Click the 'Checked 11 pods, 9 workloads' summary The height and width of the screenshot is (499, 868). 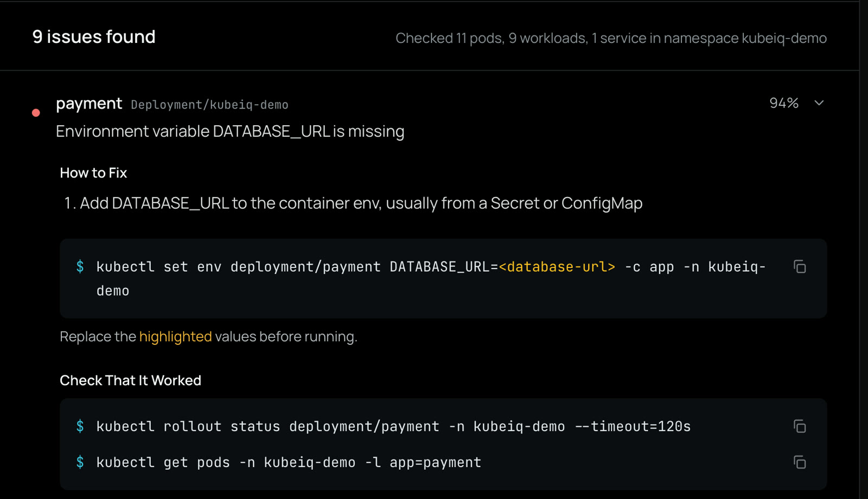[x=611, y=38]
